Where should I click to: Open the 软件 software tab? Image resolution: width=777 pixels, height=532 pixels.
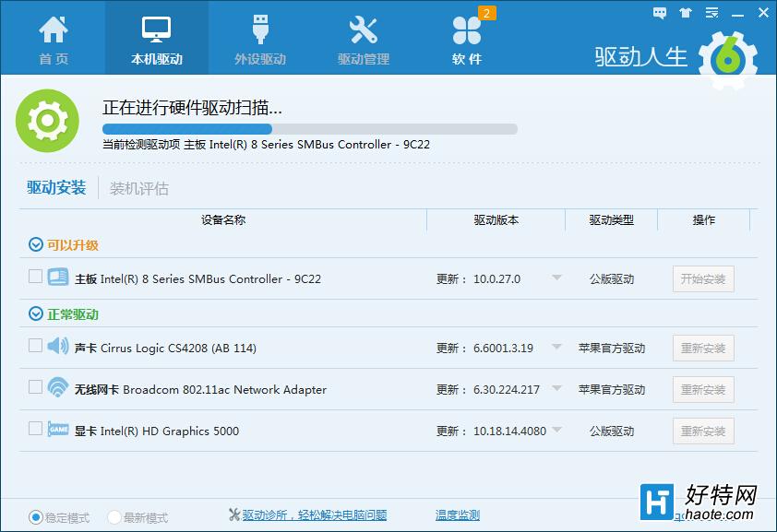tap(466, 40)
